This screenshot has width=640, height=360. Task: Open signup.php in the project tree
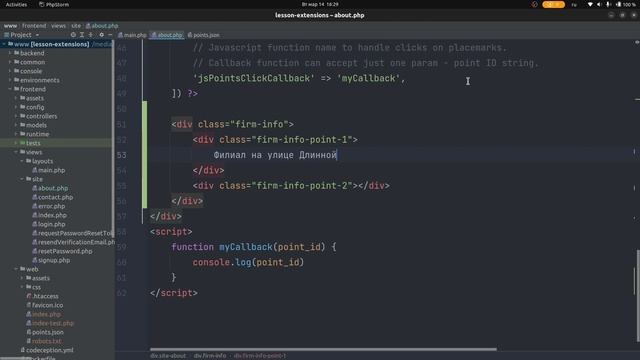click(51, 260)
